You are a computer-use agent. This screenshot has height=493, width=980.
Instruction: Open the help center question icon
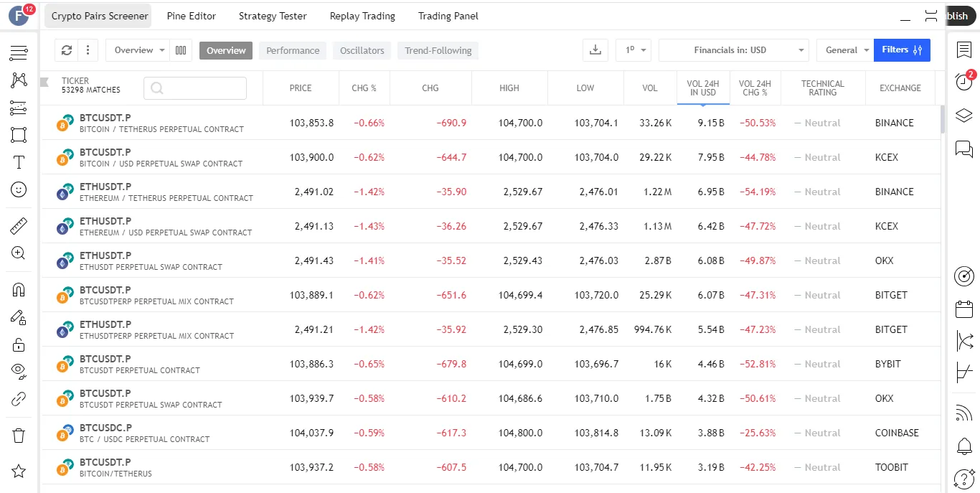(964, 478)
